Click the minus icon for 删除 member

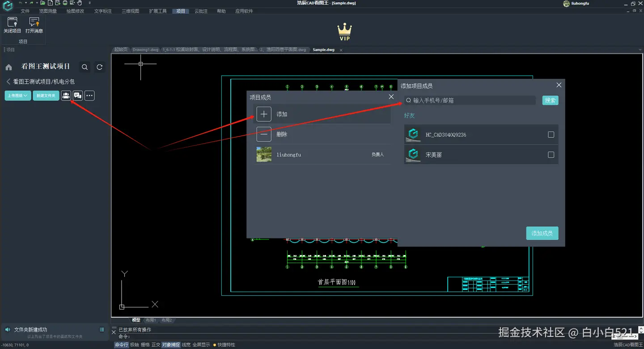click(264, 134)
